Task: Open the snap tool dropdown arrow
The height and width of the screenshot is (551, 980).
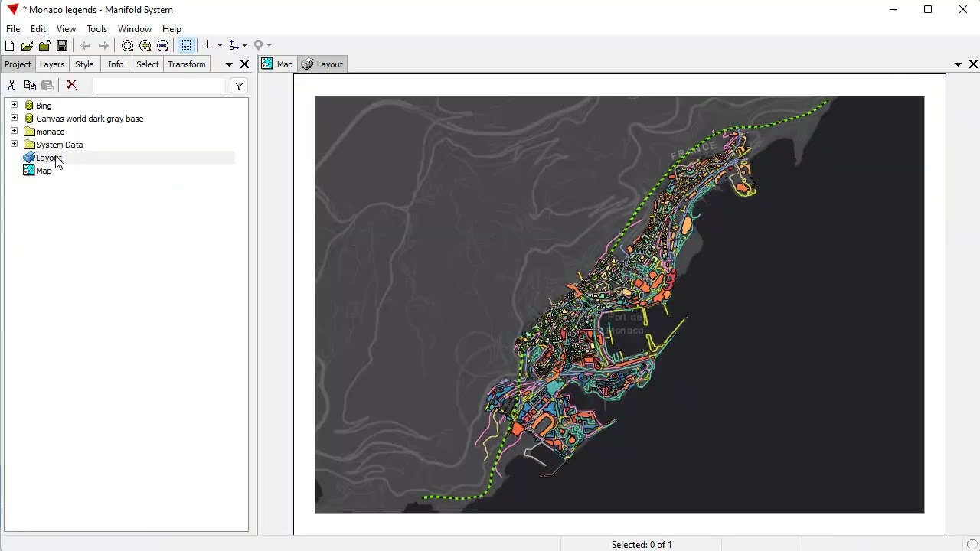Action: pos(245,45)
